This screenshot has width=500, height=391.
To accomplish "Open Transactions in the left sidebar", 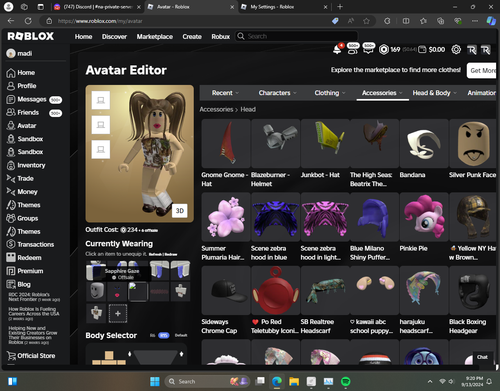I will click(x=30, y=244).
